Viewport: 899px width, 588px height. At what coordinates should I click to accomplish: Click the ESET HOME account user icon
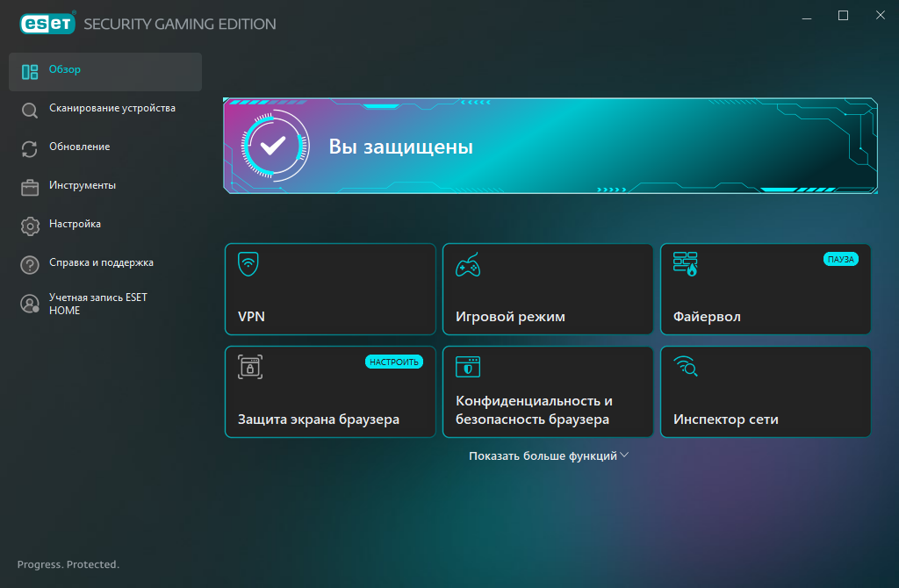[x=30, y=304]
